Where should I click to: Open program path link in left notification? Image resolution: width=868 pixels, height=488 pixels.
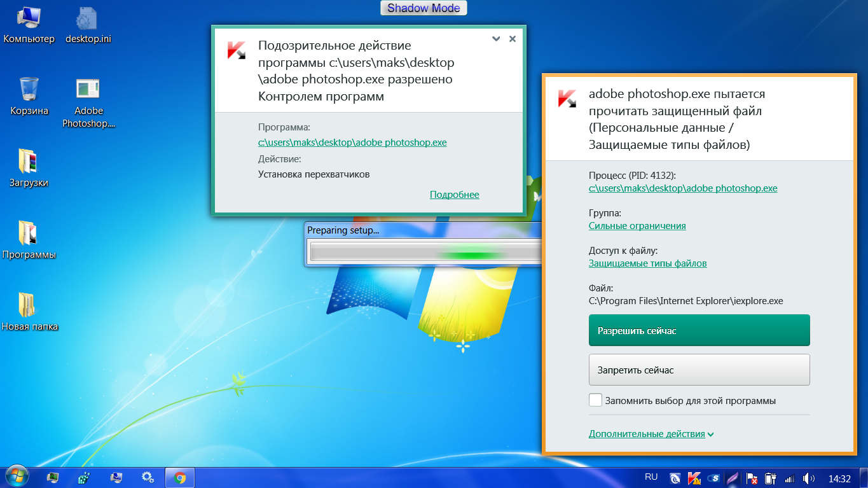pos(352,143)
